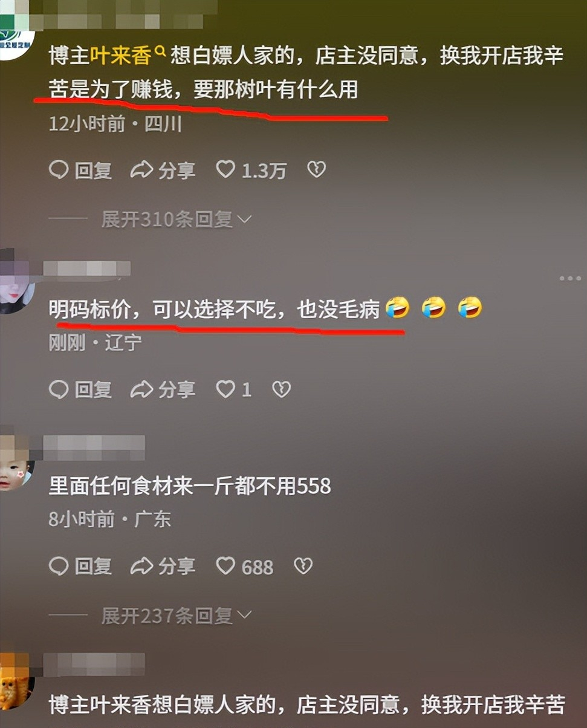587x728 pixels.
Task: Open the search magnifier beside 叶来香
Action: [x=161, y=53]
